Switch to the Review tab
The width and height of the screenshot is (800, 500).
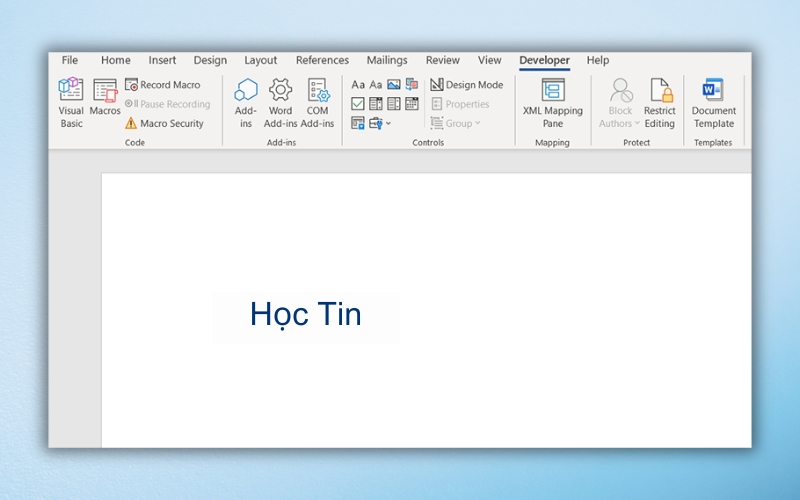pyautogui.click(x=443, y=60)
